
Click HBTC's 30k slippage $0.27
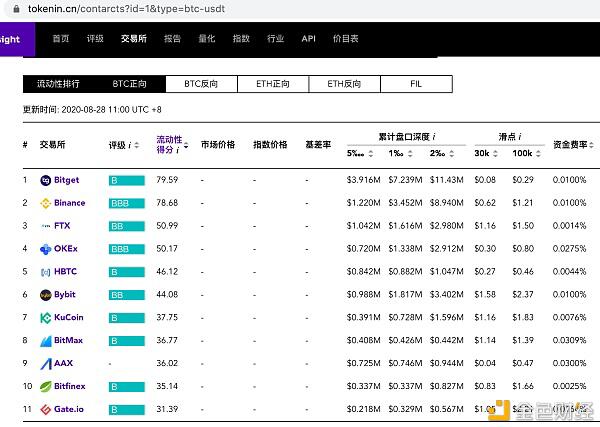point(485,272)
